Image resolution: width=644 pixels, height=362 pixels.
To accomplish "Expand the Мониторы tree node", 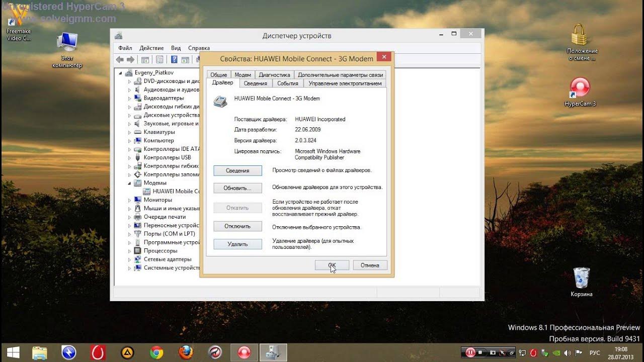I will point(129,200).
